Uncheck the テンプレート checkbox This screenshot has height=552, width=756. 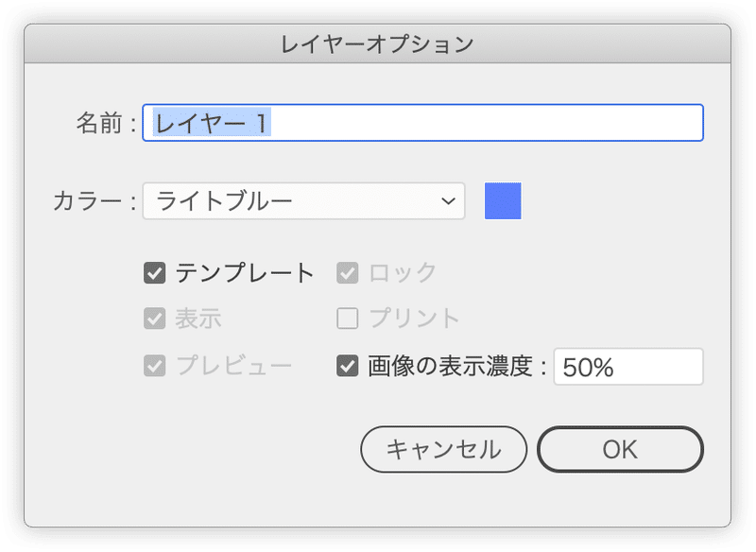(x=155, y=273)
